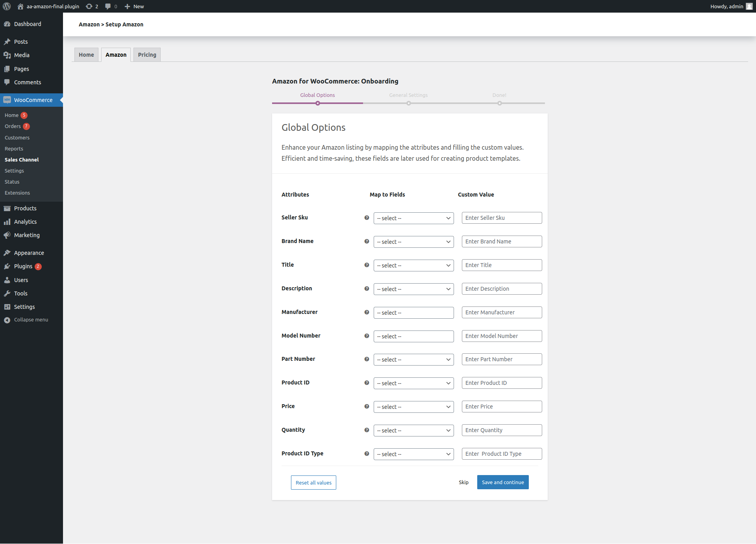Open the Description select dropdown
Image resolution: width=756 pixels, height=544 pixels.
pyautogui.click(x=413, y=289)
